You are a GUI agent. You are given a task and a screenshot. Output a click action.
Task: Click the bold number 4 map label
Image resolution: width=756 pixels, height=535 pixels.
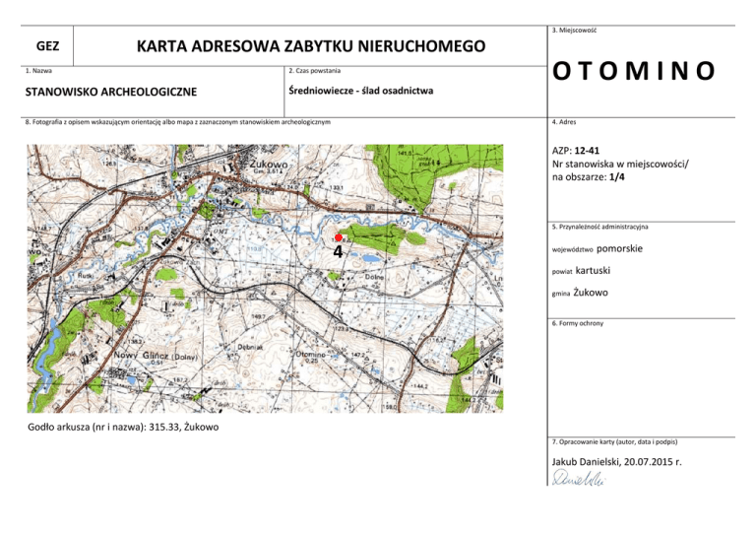point(338,252)
